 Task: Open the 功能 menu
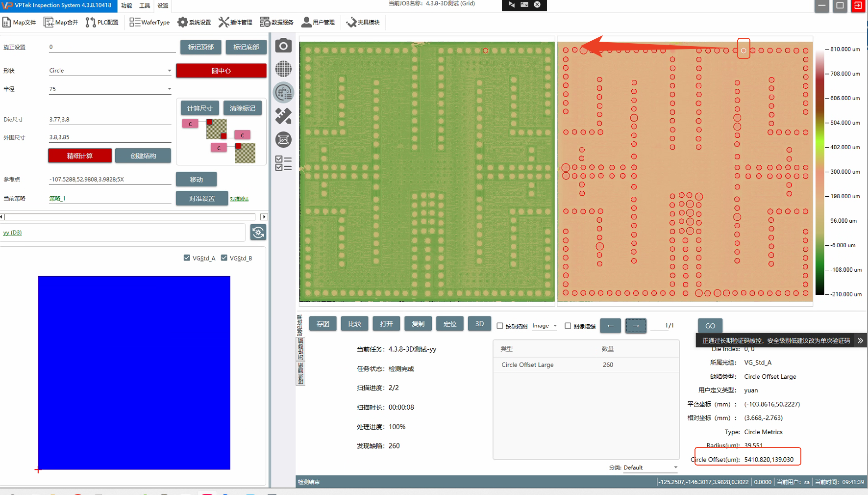tap(126, 5)
